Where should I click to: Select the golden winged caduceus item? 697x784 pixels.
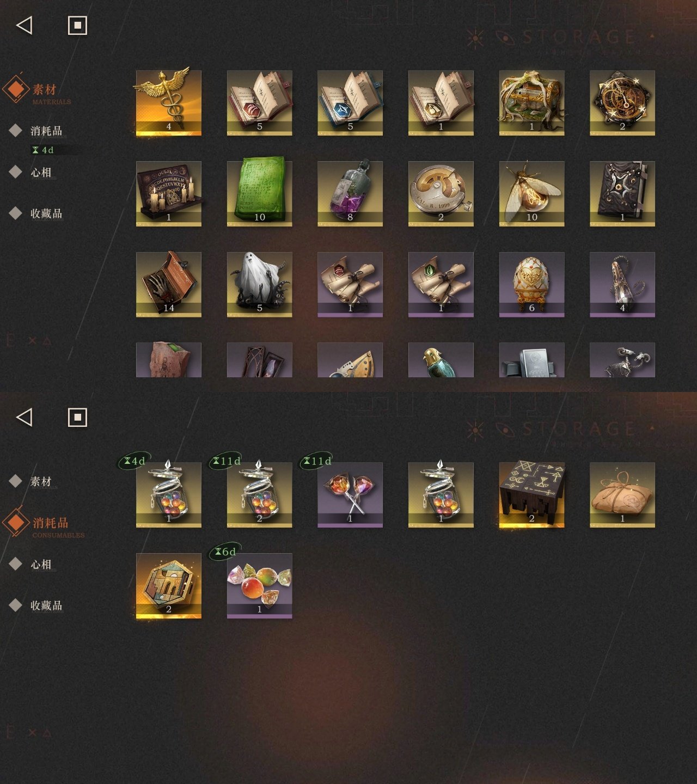[x=168, y=102]
